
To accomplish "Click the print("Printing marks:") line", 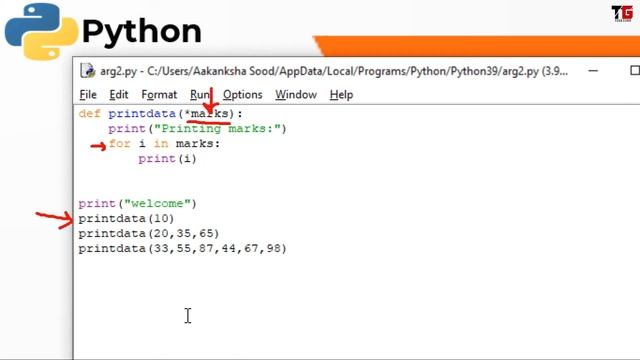I will [x=198, y=129].
